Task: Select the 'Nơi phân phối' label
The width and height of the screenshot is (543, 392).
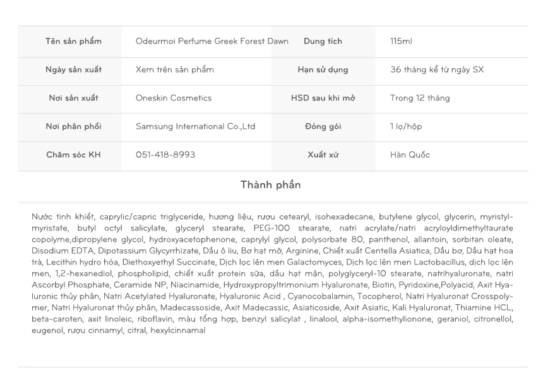Action: (73, 127)
